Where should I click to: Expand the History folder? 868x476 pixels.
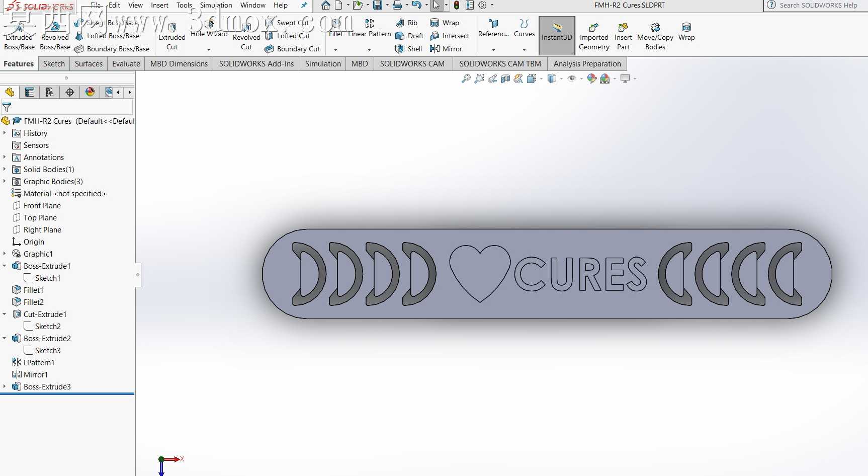click(x=5, y=133)
